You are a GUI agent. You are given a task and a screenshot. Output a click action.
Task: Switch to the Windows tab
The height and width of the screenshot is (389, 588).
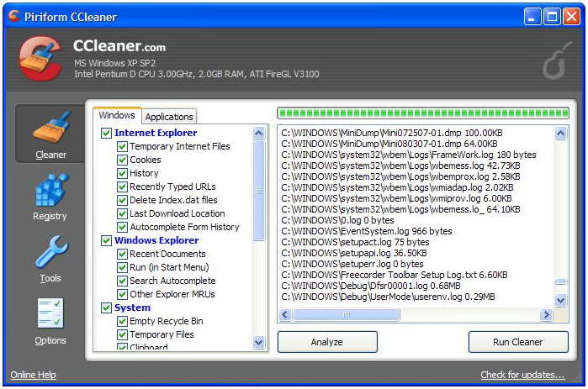tap(117, 115)
